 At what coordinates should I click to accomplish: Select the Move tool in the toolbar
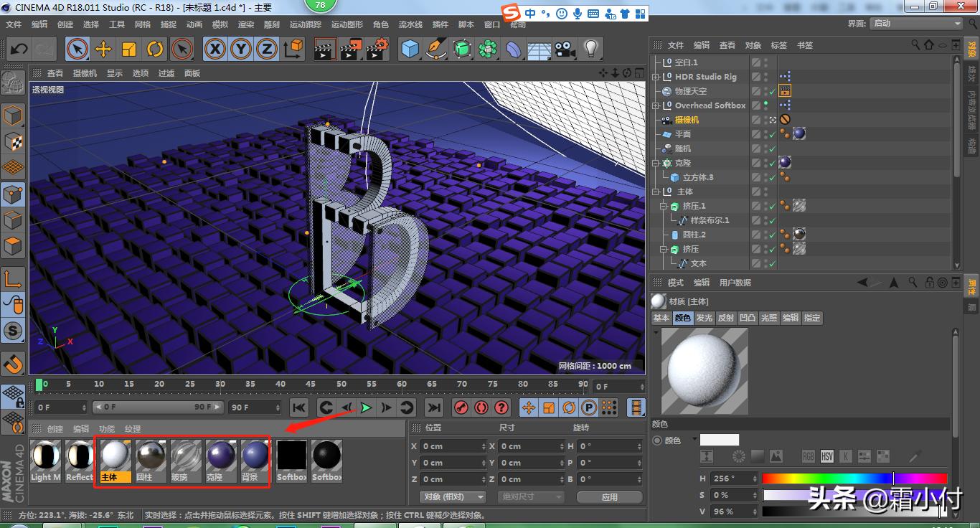[103, 49]
